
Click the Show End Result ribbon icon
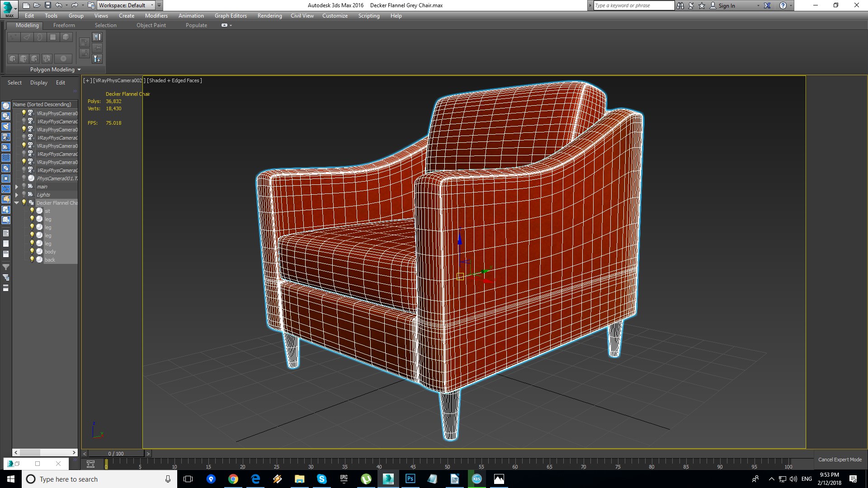tap(97, 59)
